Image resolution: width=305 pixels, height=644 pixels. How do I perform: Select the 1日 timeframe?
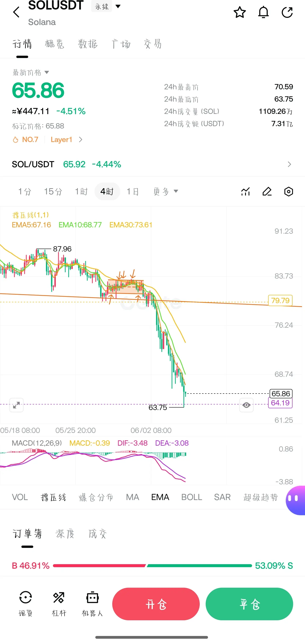click(x=133, y=192)
